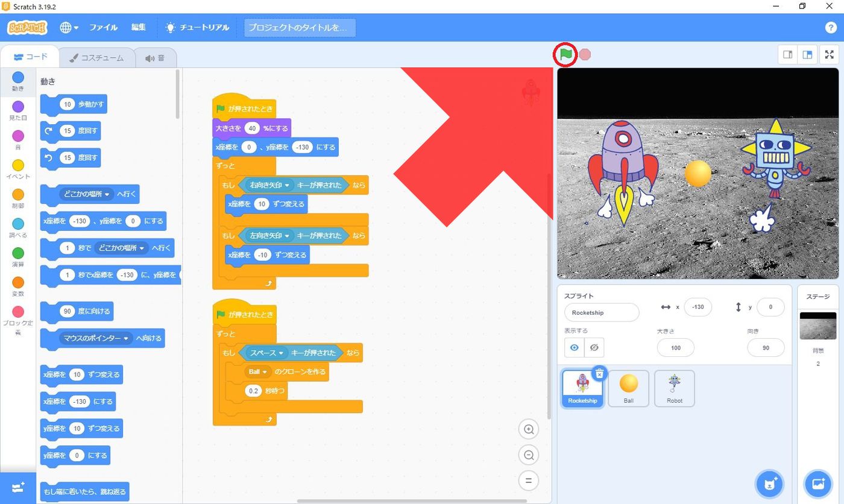Click the choose a backdrop button

818,484
